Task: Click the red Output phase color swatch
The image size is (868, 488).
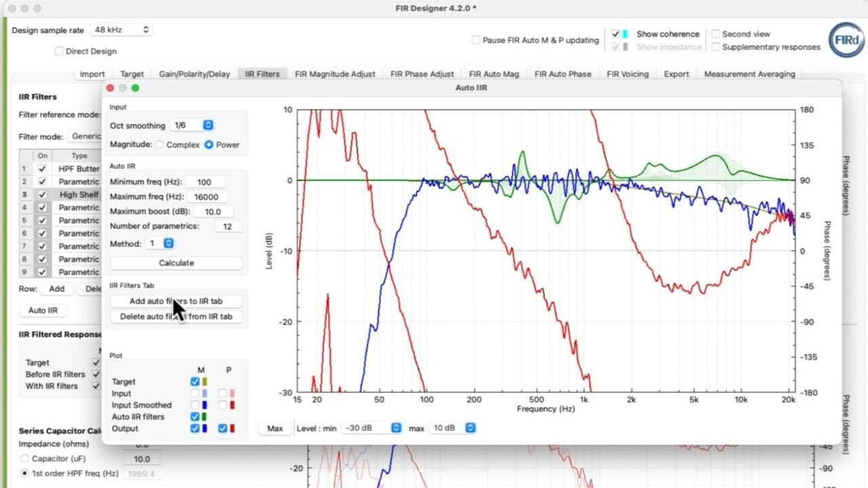Action: pyautogui.click(x=232, y=428)
